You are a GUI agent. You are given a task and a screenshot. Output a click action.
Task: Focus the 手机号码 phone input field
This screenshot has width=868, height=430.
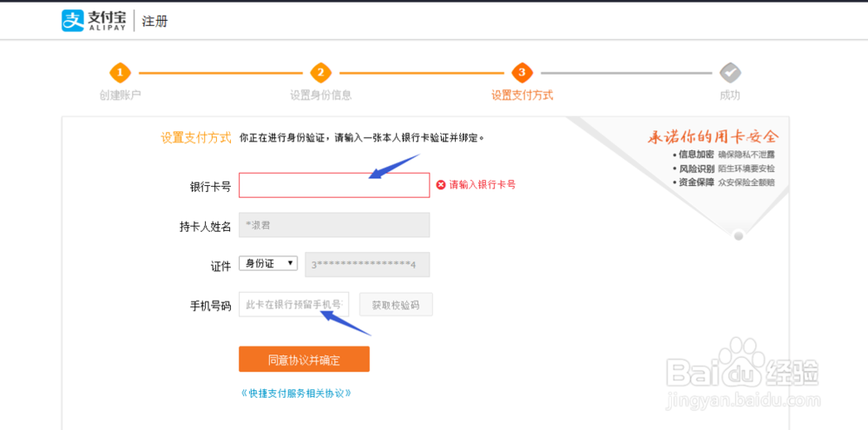click(x=294, y=304)
